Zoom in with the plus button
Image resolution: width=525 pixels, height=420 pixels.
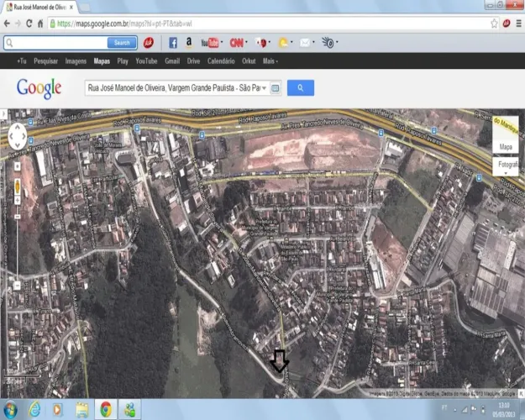pyautogui.click(x=18, y=200)
